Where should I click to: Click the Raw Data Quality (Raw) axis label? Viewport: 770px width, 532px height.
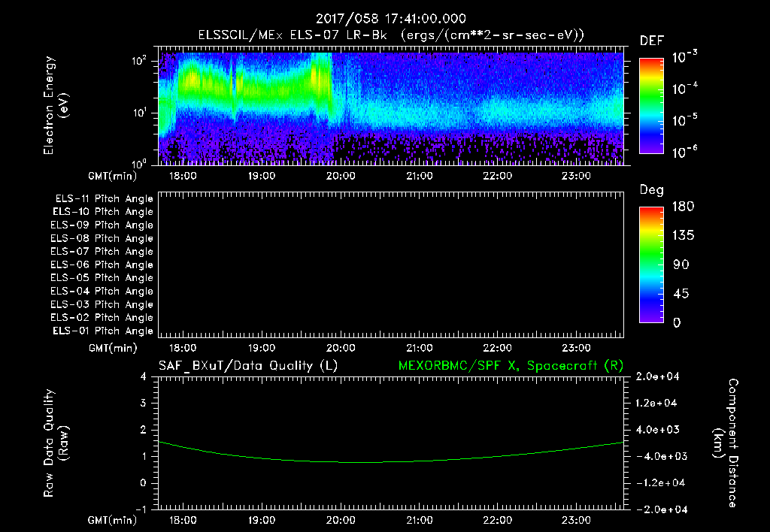tap(56, 443)
